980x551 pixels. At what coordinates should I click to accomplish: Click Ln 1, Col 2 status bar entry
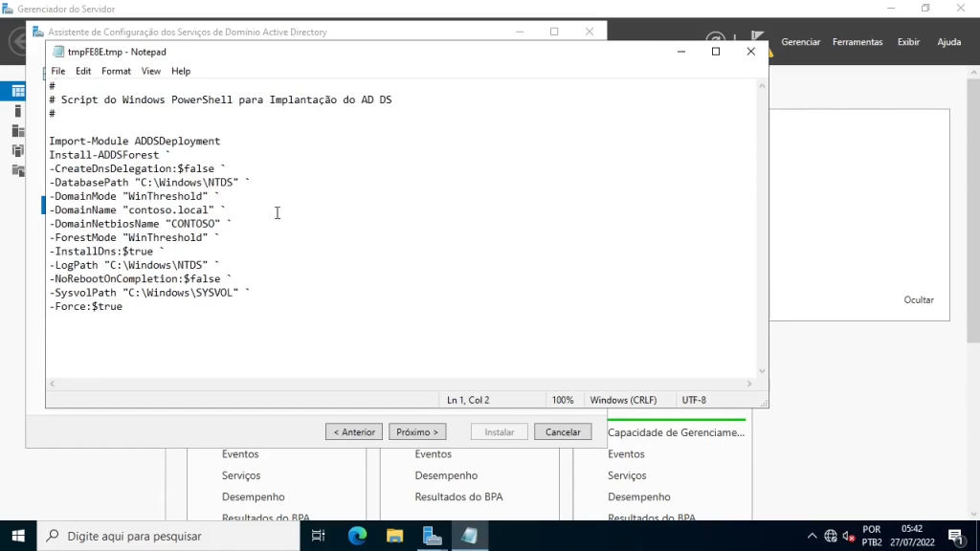tap(468, 400)
